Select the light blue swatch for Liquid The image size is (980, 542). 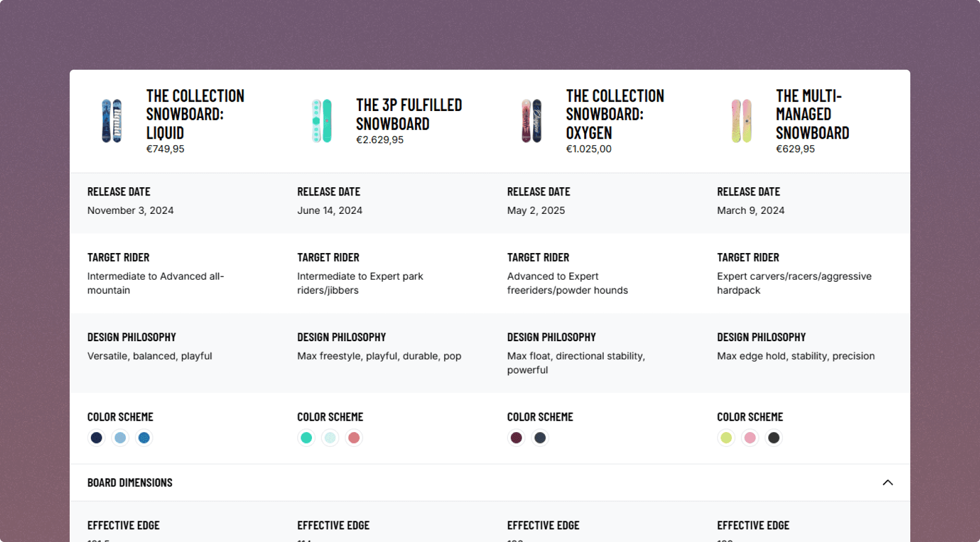[x=120, y=438]
